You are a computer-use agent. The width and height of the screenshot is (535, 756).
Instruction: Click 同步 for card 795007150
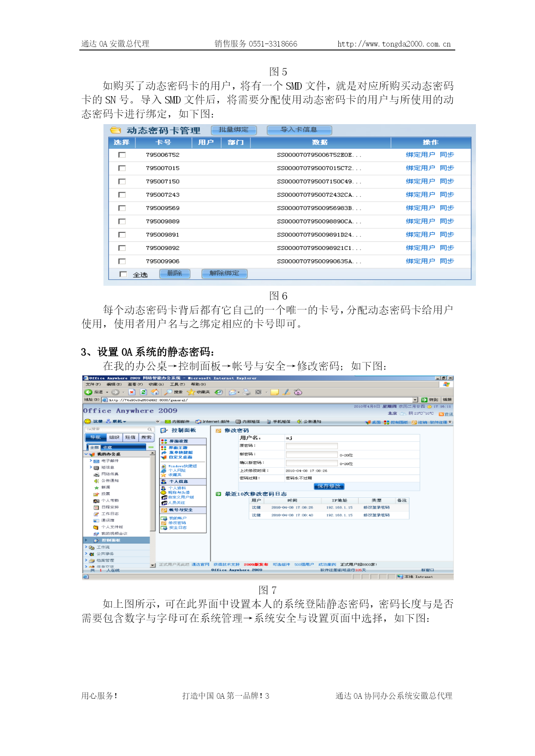tap(447, 181)
